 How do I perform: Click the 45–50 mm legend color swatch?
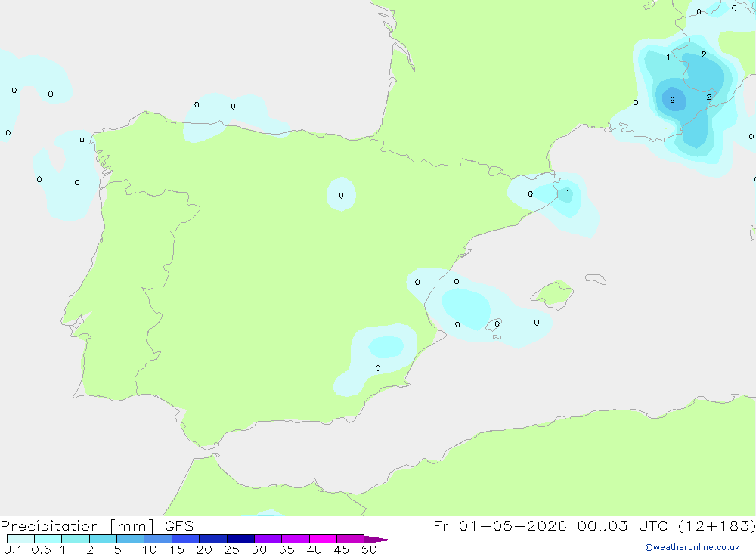(x=351, y=539)
